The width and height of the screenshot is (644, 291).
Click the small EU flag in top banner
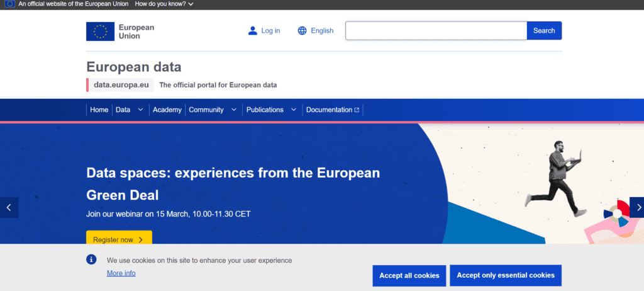click(10, 4)
